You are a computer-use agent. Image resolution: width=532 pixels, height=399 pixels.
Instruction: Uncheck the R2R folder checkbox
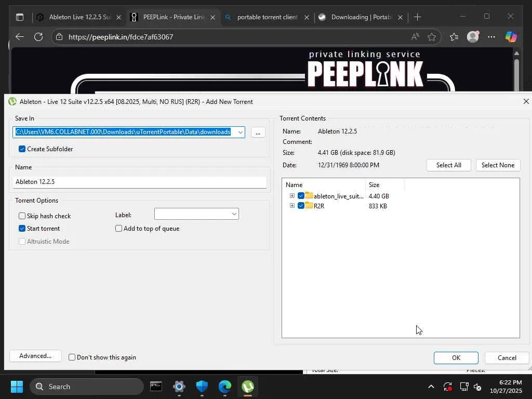(301, 206)
